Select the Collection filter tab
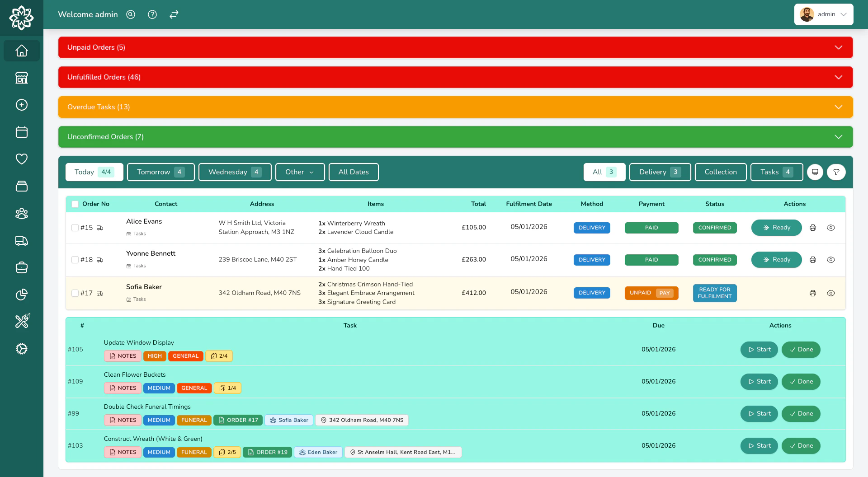868x477 pixels. [721, 172]
